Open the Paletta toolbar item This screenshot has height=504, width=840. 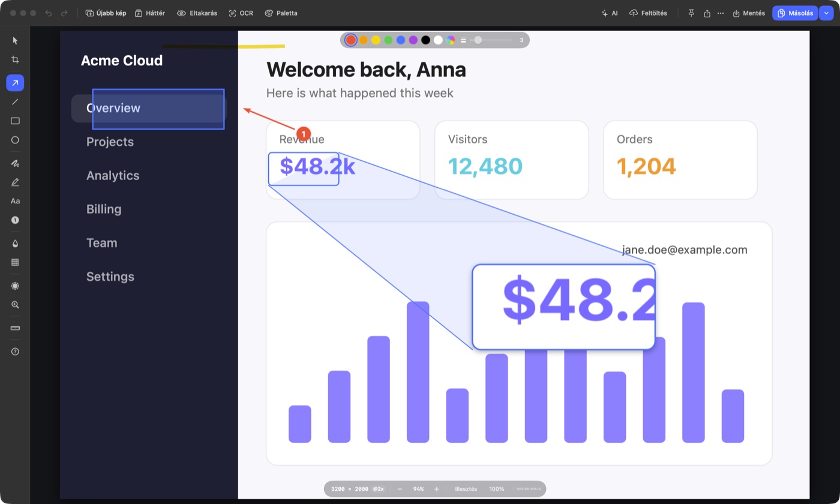[x=281, y=13]
